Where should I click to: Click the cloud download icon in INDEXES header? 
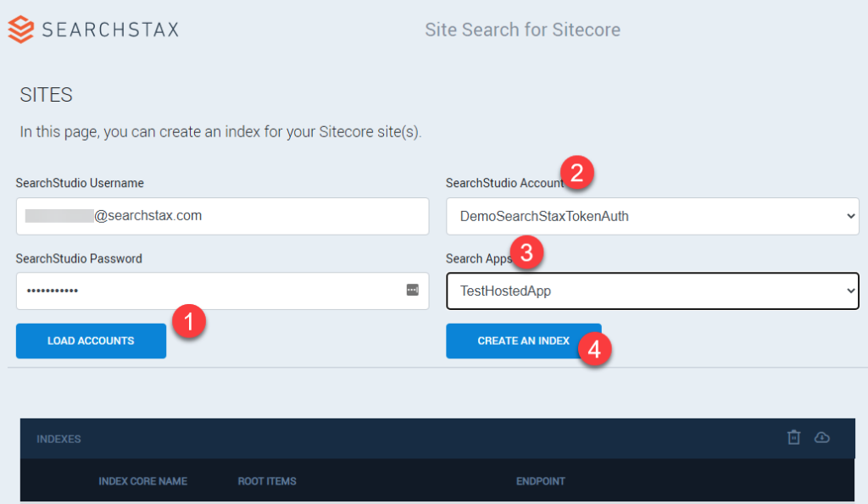(822, 437)
